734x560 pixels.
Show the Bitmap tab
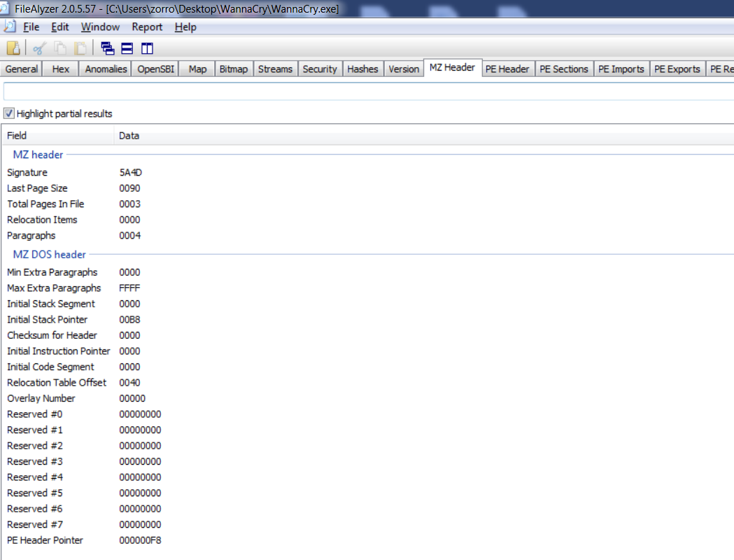click(234, 69)
